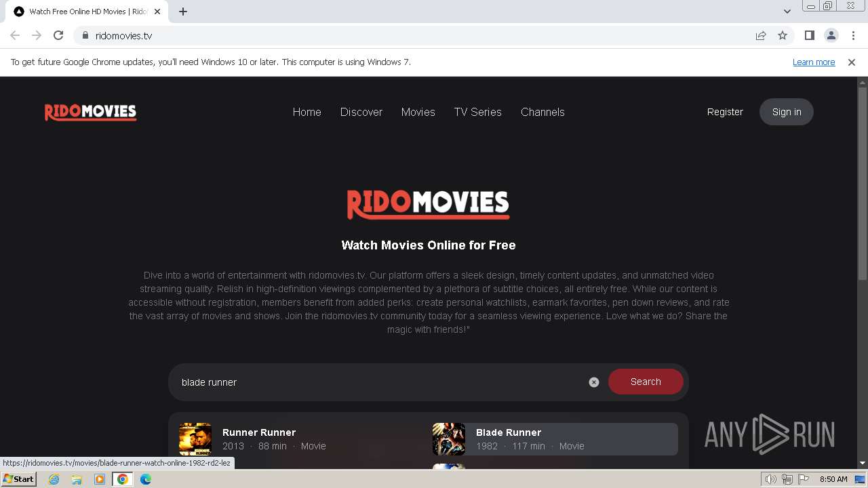The image size is (868, 488).
Task: Click the Blade Runner poster thumbnail
Action: point(448,439)
